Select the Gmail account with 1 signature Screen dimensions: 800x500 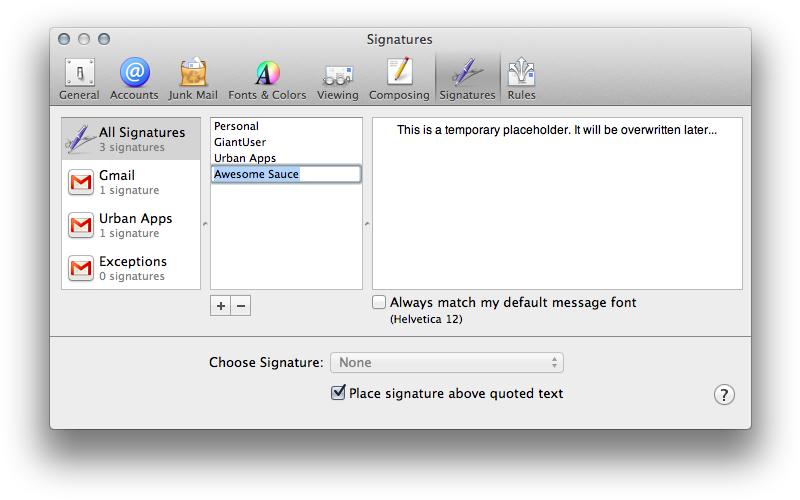point(131,182)
